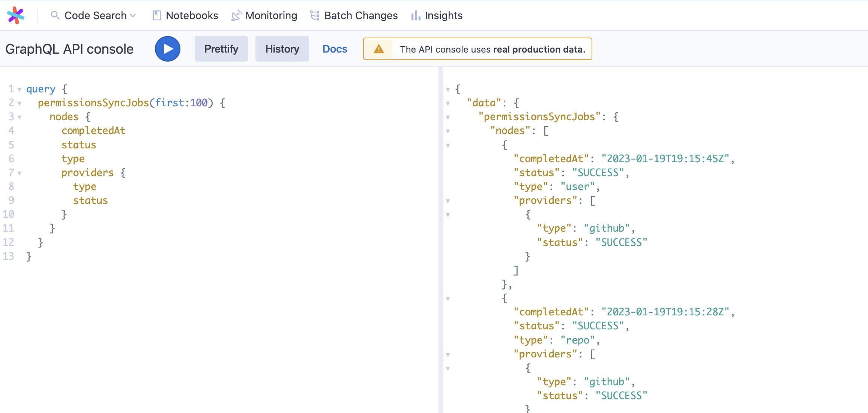Screen dimensions: 868x413
Task: Click the Sourcegraph logo icon
Action: (x=16, y=15)
